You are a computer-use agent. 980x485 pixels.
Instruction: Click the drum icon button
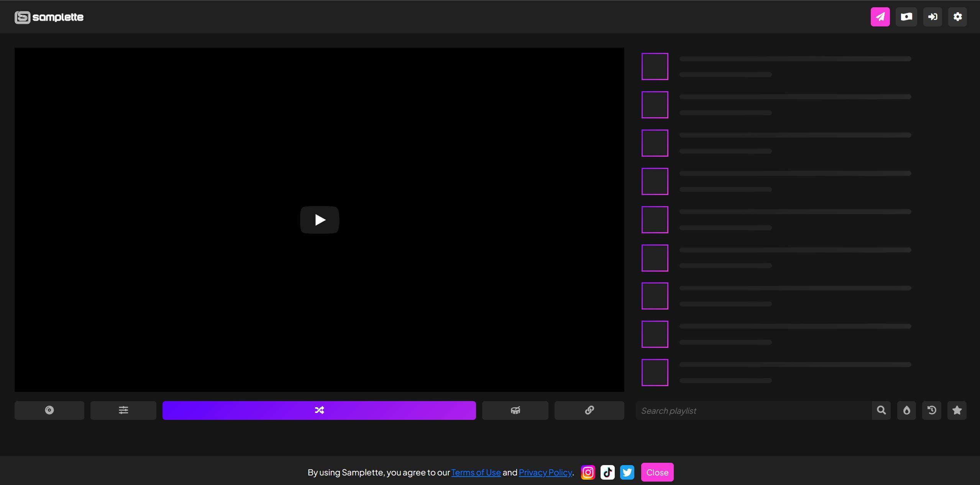pos(515,410)
